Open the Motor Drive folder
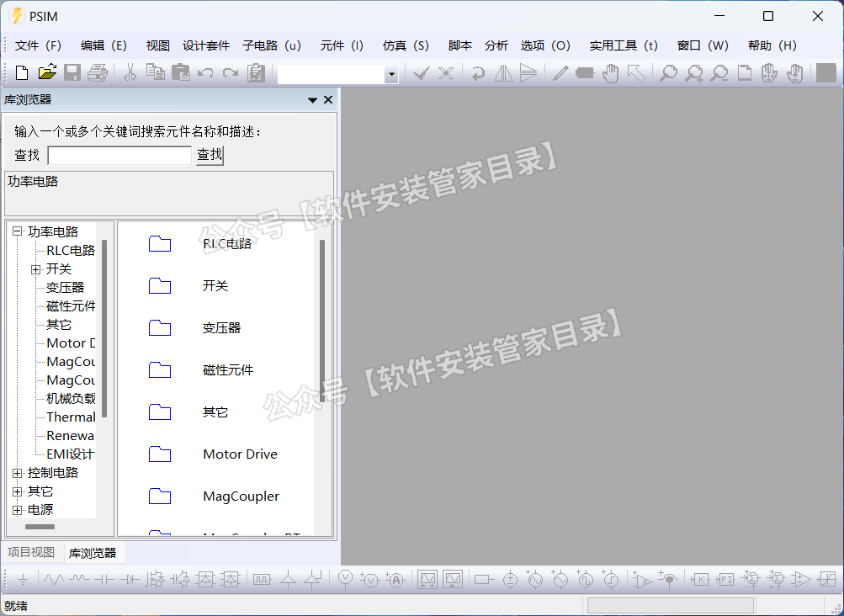The image size is (844, 616). [x=240, y=454]
